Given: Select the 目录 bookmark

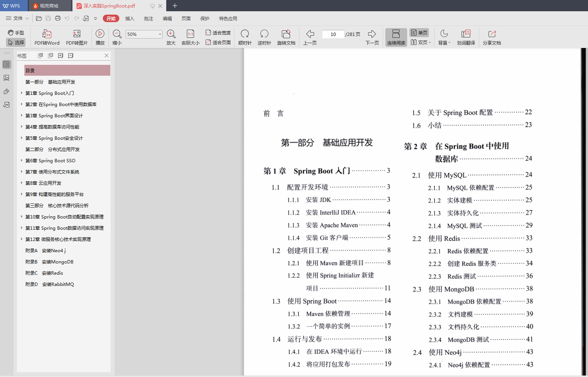Looking at the screenshot, I should point(67,70).
